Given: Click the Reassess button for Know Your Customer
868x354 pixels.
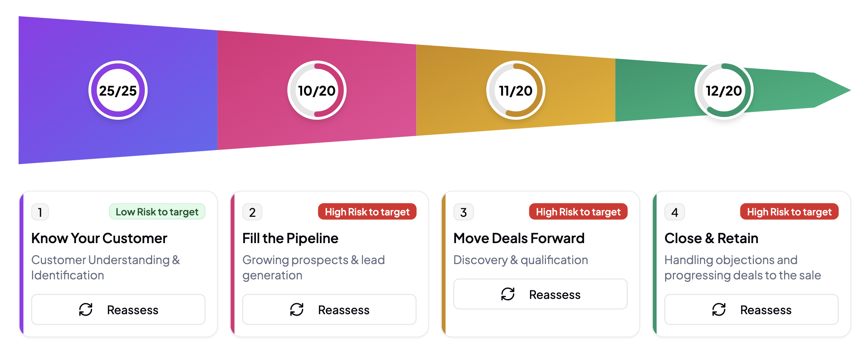Looking at the screenshot, I should point(118,310).
